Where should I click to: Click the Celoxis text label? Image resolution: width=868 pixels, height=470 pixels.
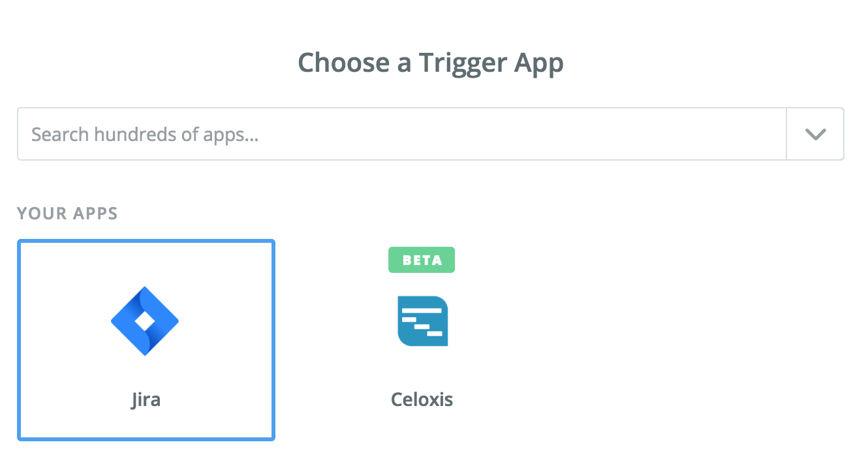pyautogui.click(x=422, y=399)
